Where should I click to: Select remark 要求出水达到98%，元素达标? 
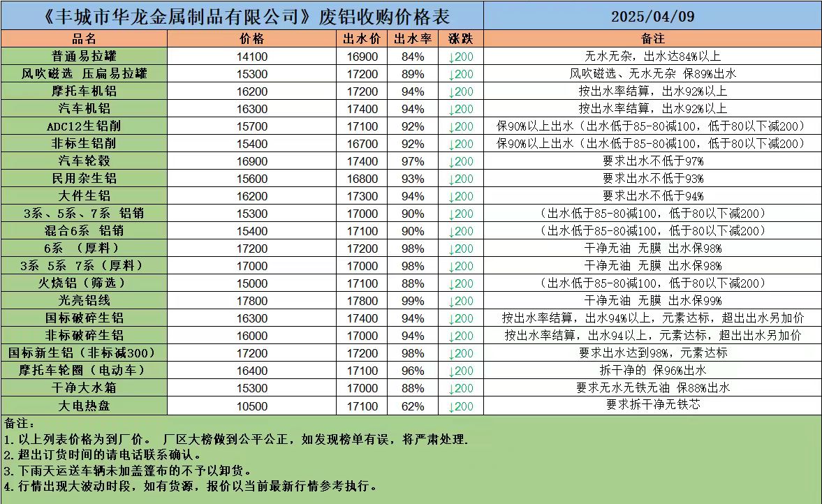coord(653,353)
